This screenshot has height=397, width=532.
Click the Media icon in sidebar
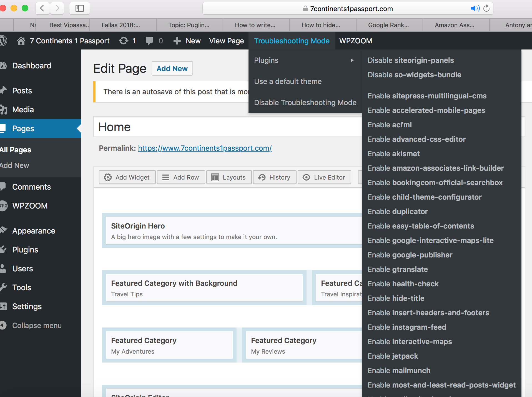tap(3, 110)
